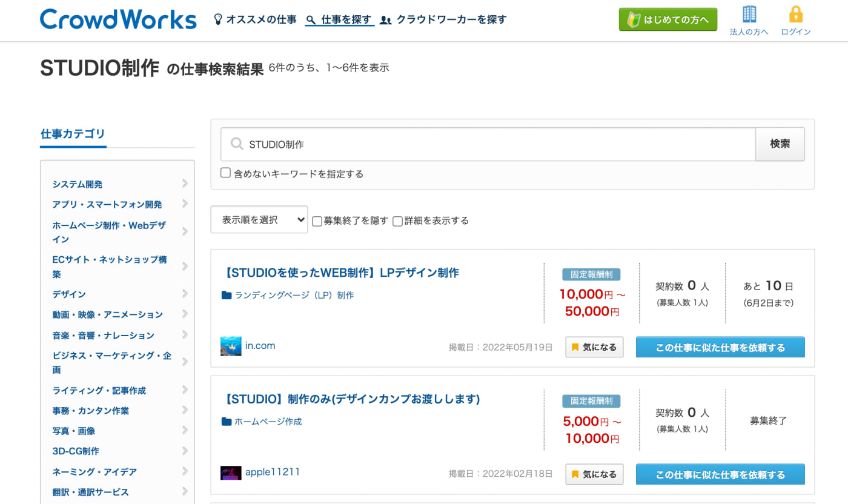The height and width of the screenshot is (504, 848).
Task: Open 【STUDIOを使ったWEB制作】LPデザイン制作 job
Action: (x=341, y=273)
